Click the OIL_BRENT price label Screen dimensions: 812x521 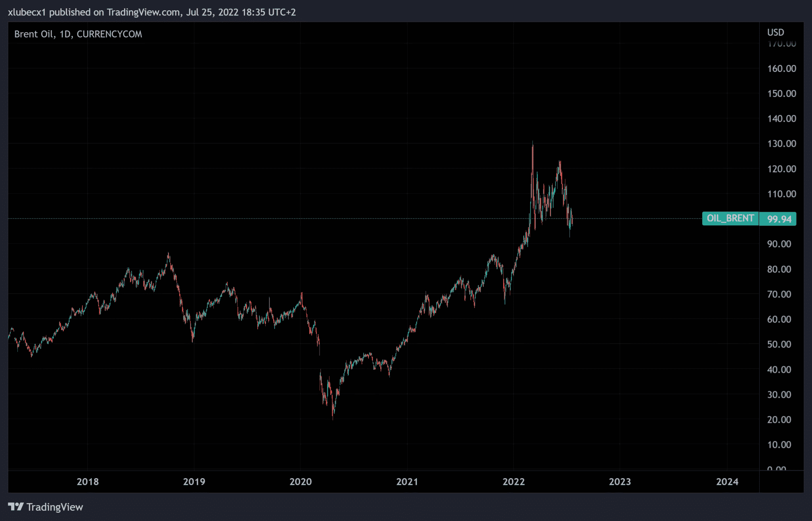click(730, 218)
